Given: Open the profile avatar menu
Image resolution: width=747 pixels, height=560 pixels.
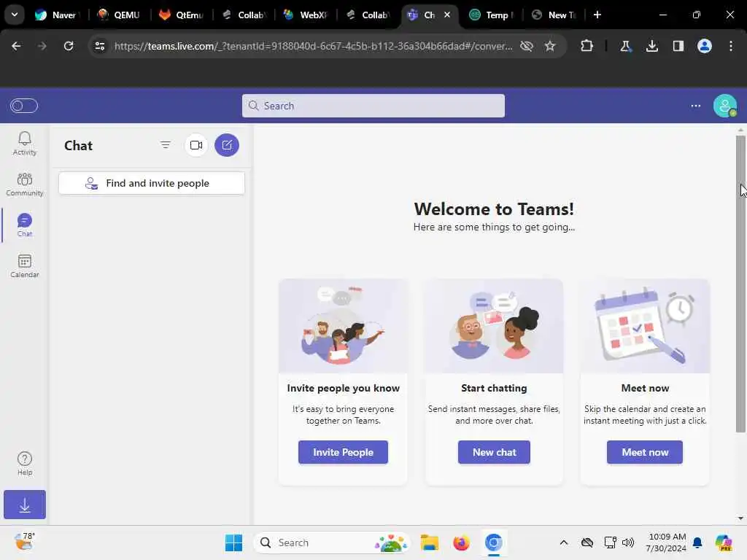Looking at the screenshot, I should point(724,106).
